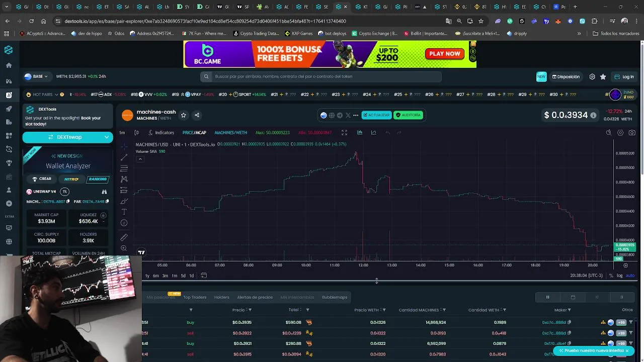
Task: Reload the page in the browser
Action: tap(31, 21)
